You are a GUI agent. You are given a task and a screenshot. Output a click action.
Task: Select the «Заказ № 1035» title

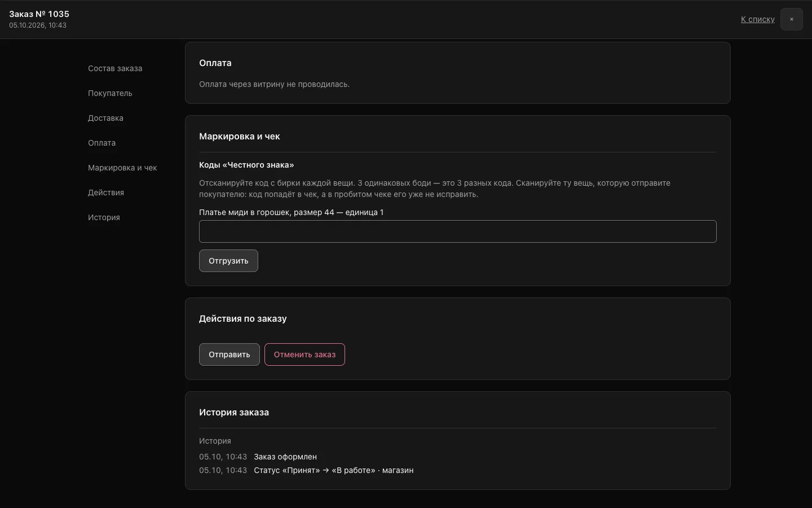[39, 14]
